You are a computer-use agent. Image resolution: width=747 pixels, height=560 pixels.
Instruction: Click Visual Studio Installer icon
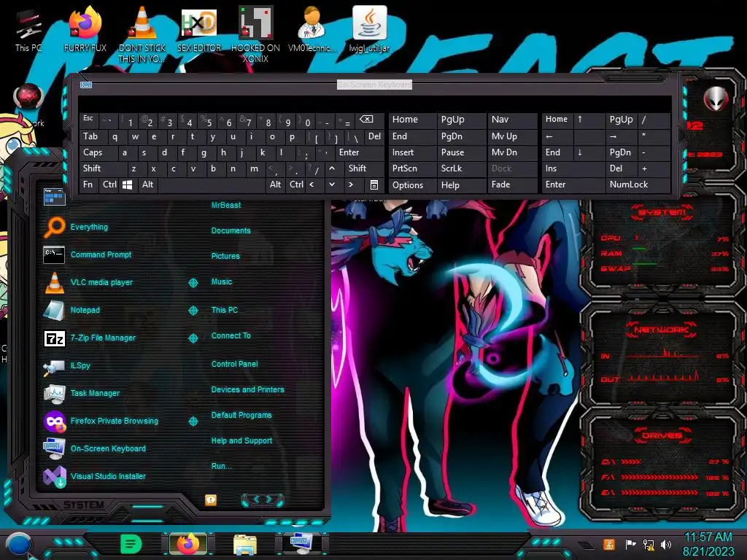pyautogui.click(x=54, y=476)
